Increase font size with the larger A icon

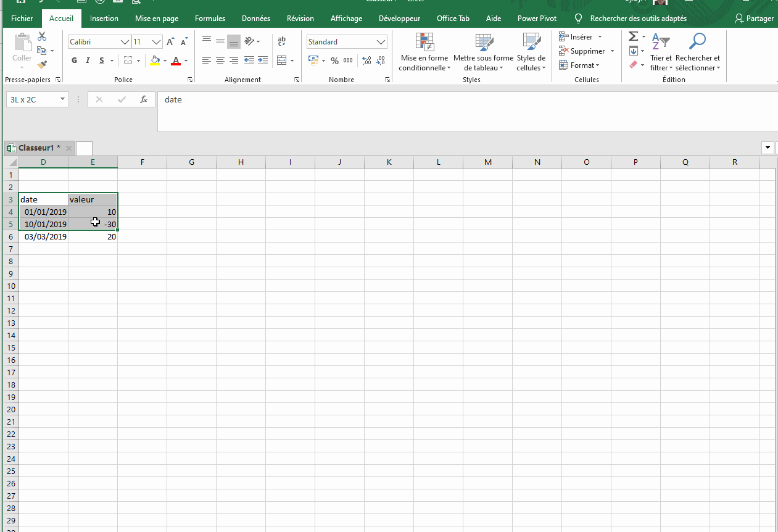click(171, 42)
